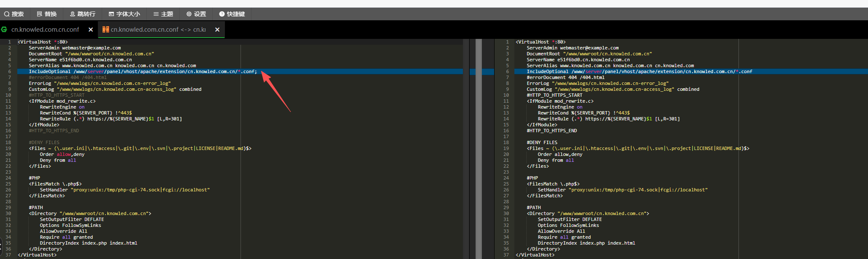Screen dimensions: 868x259
Task: Click the left pane's closing </VirtualHost> line
Action: click(37, 255)
